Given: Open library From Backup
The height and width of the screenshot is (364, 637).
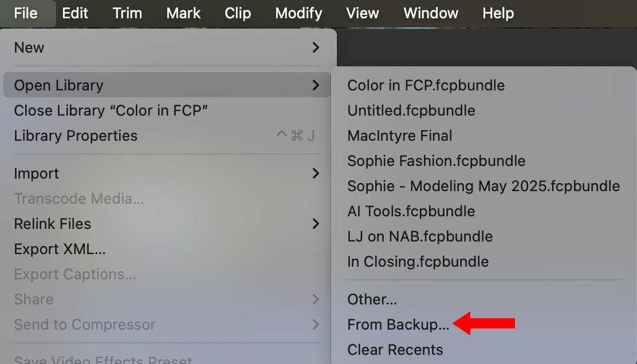Looking at the screenshot, I should point(398,325).
